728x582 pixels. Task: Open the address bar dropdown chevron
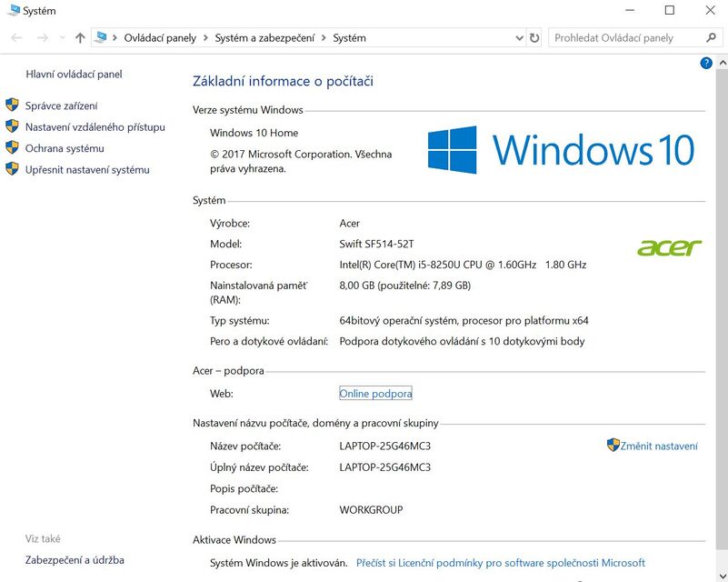518,37
